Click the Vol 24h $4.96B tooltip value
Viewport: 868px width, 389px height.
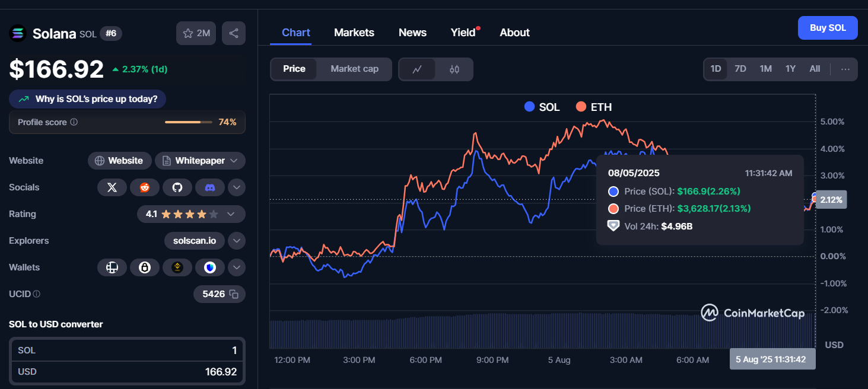[677, 226]
